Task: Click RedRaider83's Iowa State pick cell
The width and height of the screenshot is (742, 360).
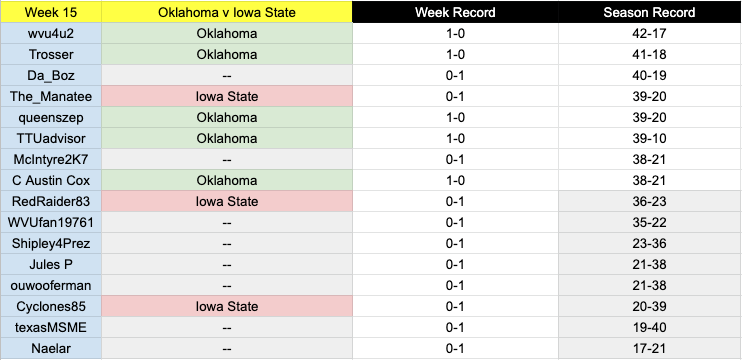Action: point(227,202)
